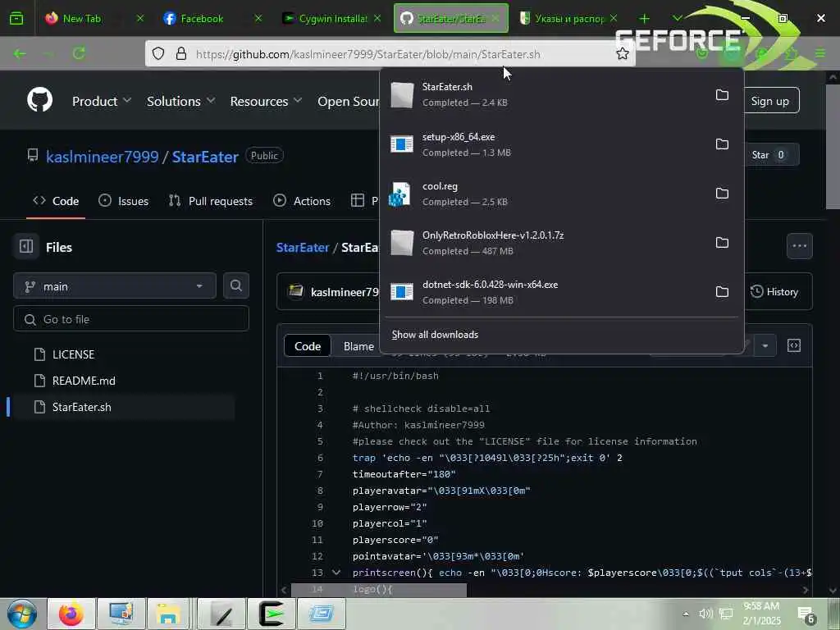Close the Cygwin Installation tab
840x630 pixels.
(x=377, y=19)
